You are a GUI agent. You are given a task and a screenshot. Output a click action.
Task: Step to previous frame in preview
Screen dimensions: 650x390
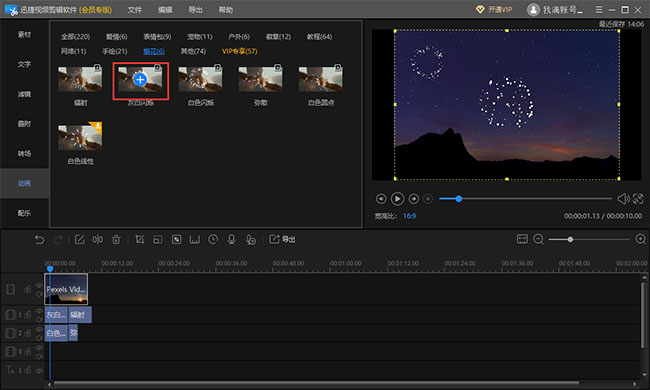pos(381,199)
